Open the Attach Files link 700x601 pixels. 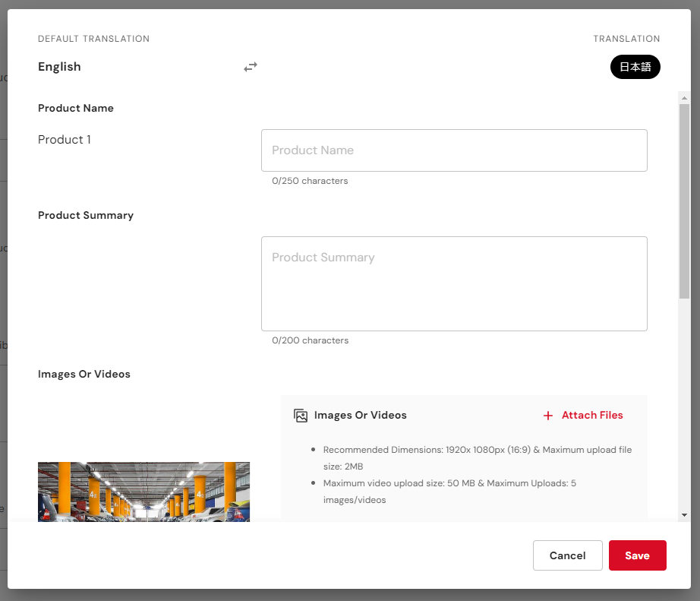[592, 416]
